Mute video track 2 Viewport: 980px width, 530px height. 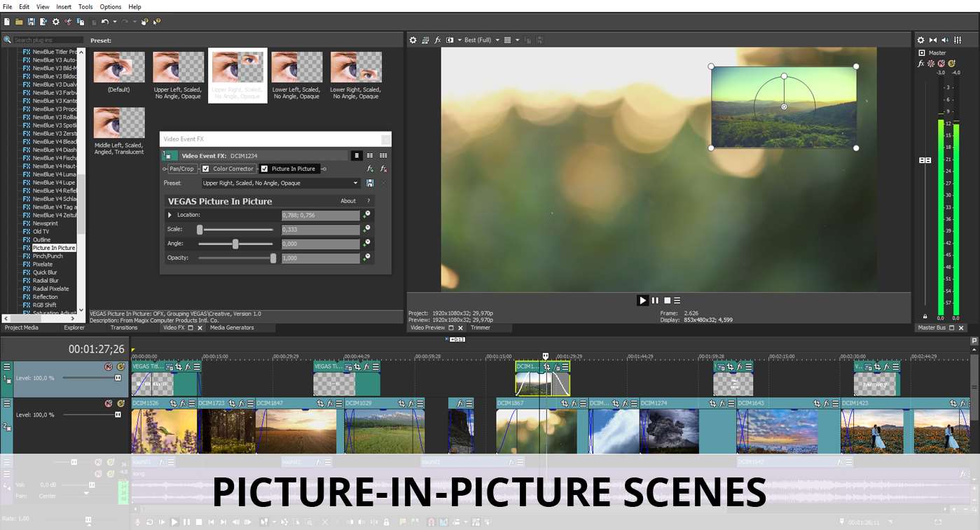(109, 403)
